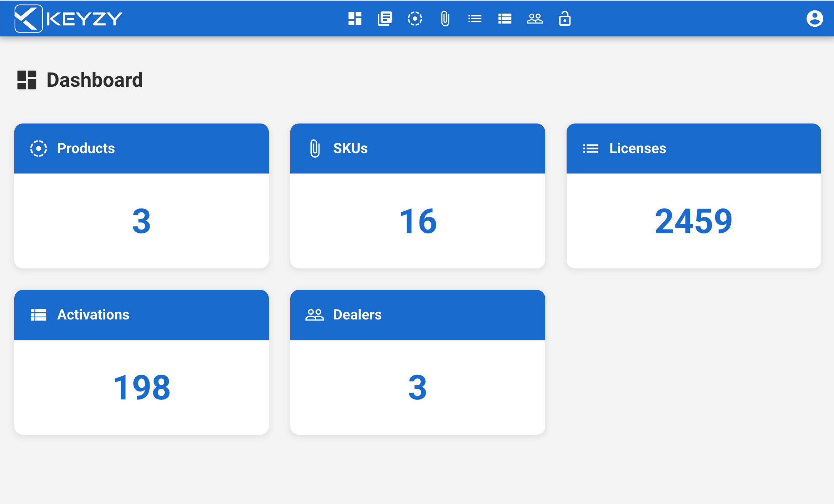The height and width of the screenshot is (504, 834).
Task: Open Dealers using the people icon
Action: tap(535, 19)
